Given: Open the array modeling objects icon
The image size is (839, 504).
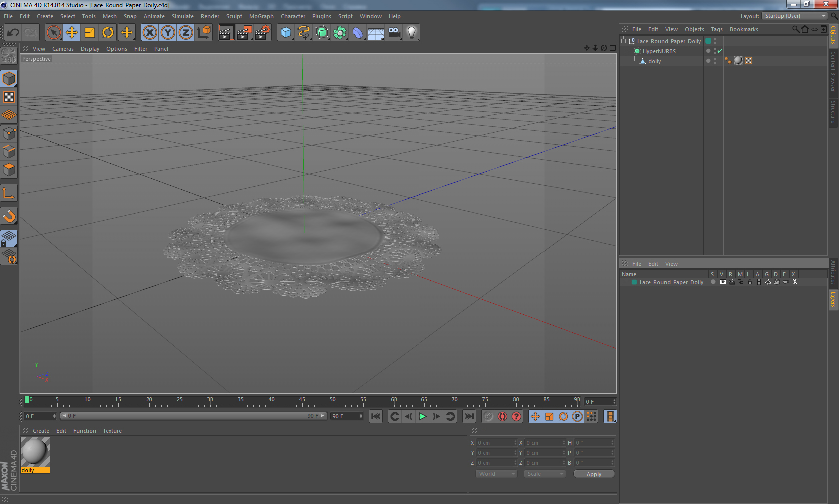Looking at the screenshot, I should 340,33.
